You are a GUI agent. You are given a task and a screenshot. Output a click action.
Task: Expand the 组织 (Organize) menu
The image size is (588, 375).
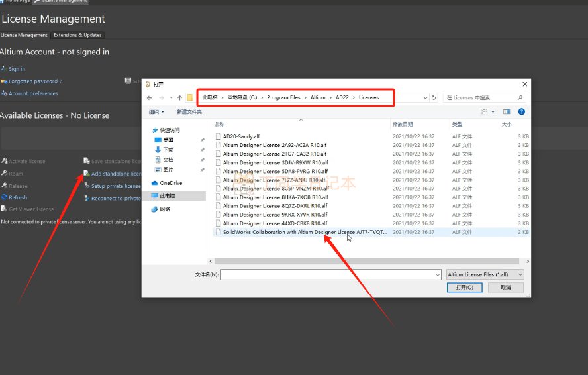coord(156,112)
